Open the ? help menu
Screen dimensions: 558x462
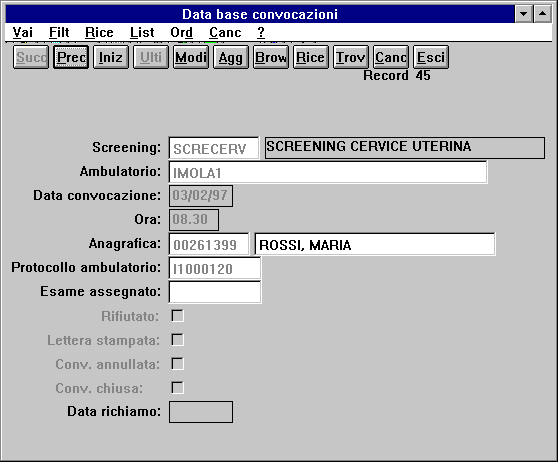pyautogui.click(x=260, y=32)
